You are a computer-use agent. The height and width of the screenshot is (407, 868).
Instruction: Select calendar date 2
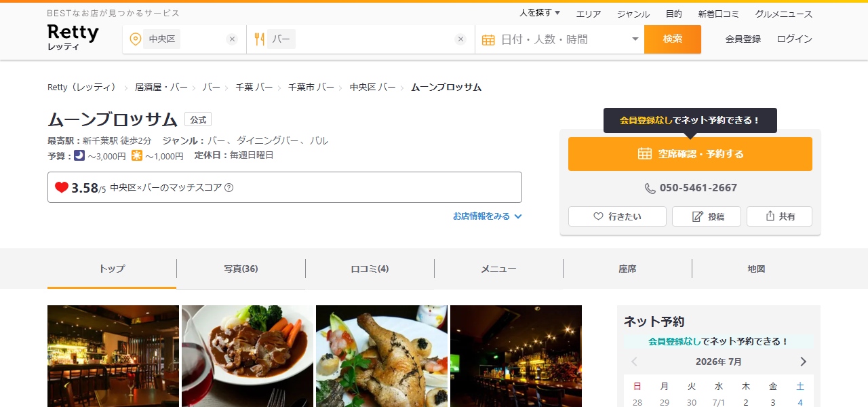[x=746, y=402]
